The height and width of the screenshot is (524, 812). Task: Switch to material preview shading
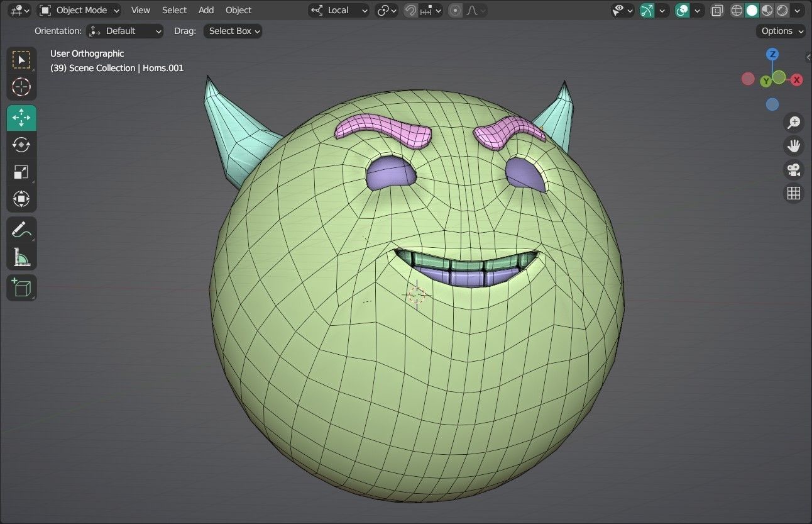point(767,10)
